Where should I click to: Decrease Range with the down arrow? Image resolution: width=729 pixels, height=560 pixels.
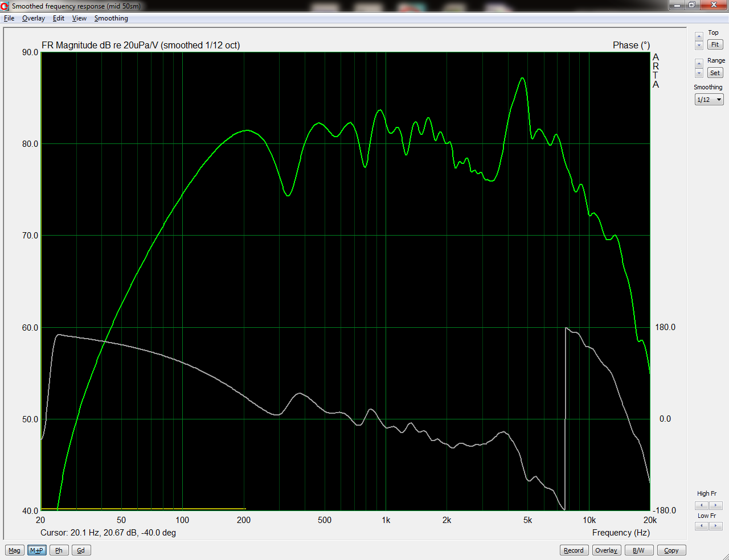[x=699, y=73]
